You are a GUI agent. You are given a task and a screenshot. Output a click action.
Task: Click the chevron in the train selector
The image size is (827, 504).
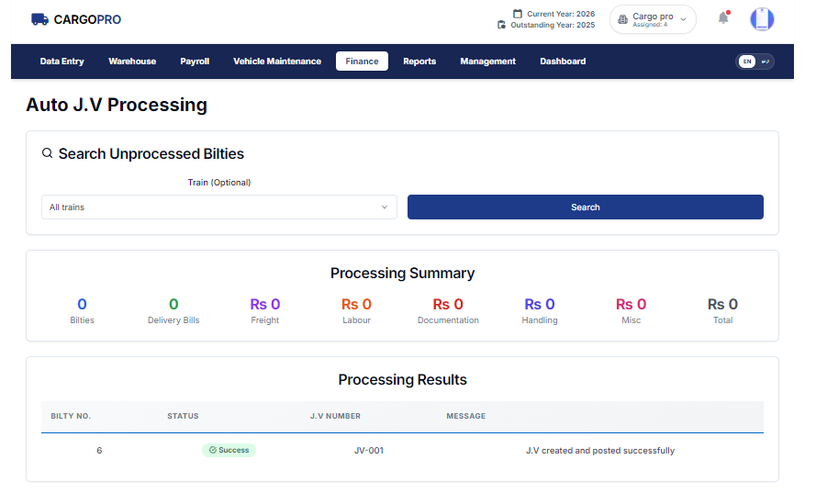pos(385,207)
